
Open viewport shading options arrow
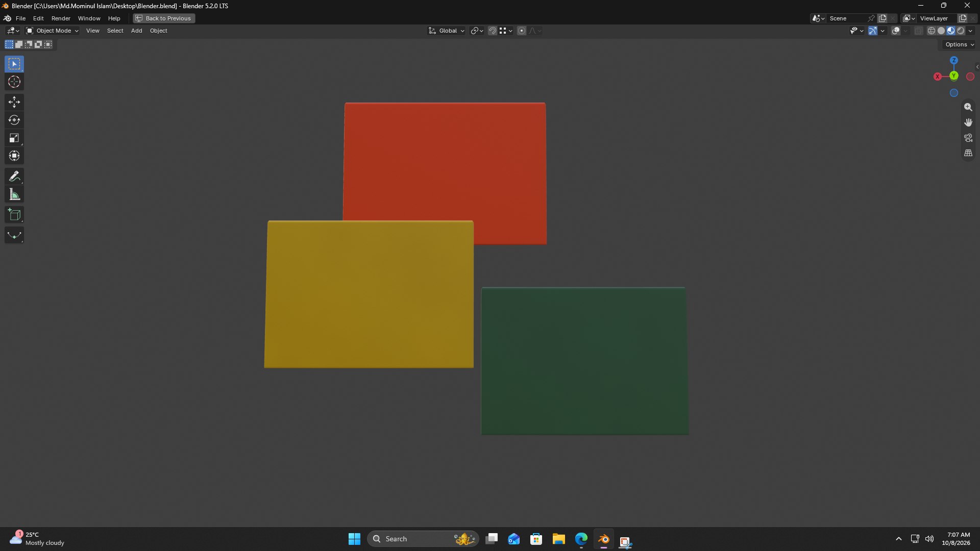[x=971, y=31]
